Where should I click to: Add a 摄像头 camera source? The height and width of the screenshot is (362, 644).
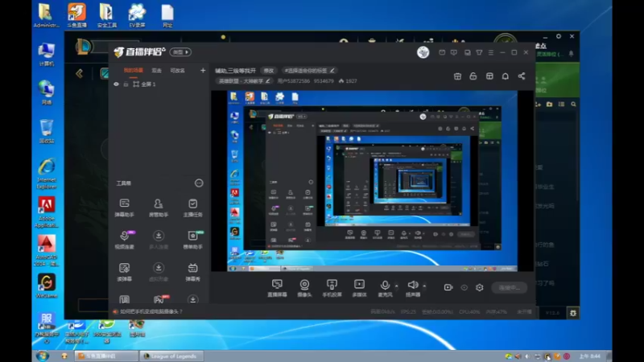(x=304, y=288)
